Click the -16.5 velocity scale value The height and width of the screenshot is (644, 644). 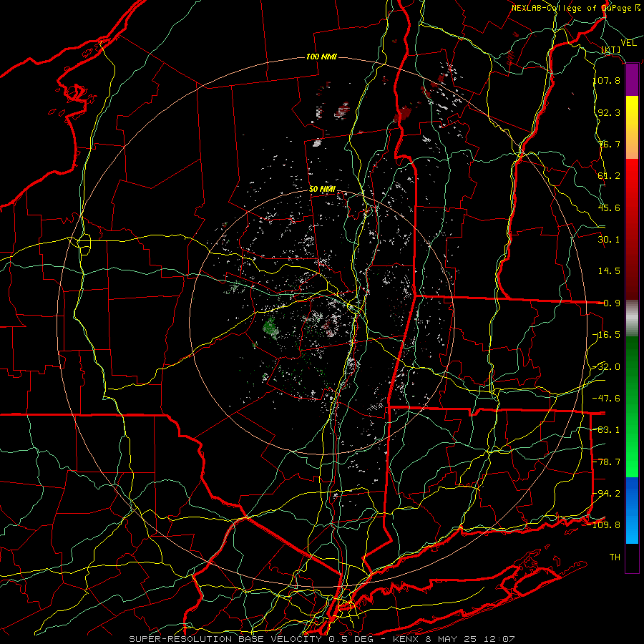tap(607, 335)
